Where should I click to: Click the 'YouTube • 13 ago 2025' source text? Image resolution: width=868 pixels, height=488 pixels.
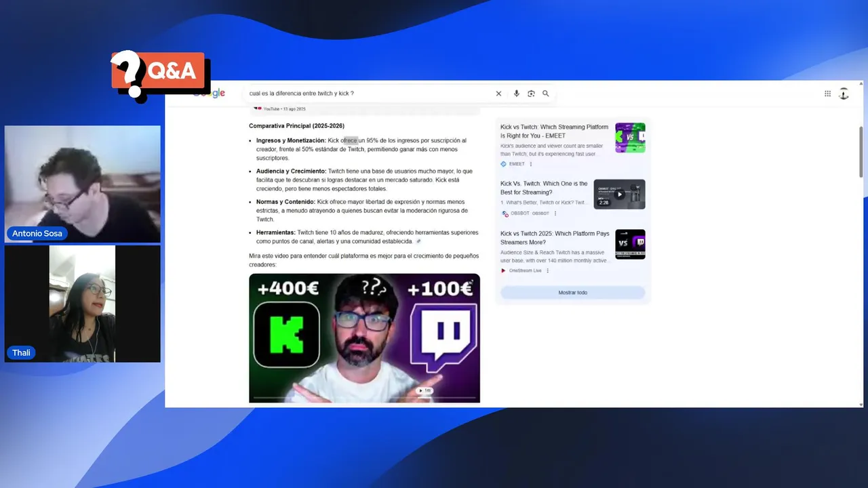tap(285, 108)
